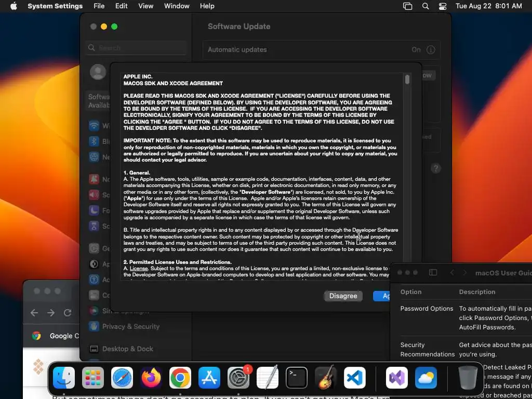
Task: Open Google Chrome from the Dock
Action: 180,378
